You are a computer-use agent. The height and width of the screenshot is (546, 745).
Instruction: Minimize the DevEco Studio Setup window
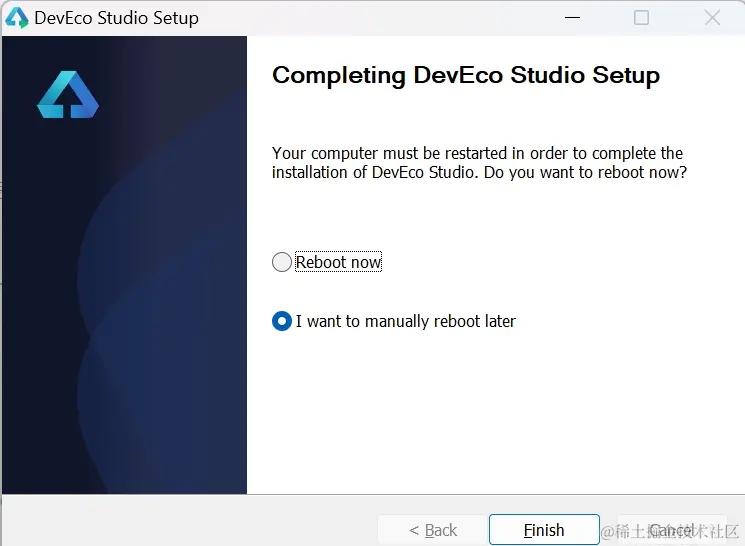(x=572, y=18)
